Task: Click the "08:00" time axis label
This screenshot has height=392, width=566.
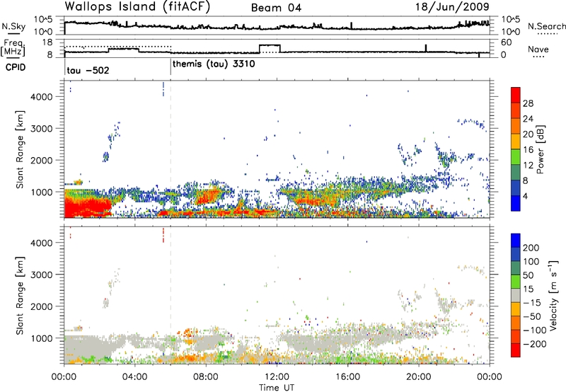Action: tap(206, 377)
